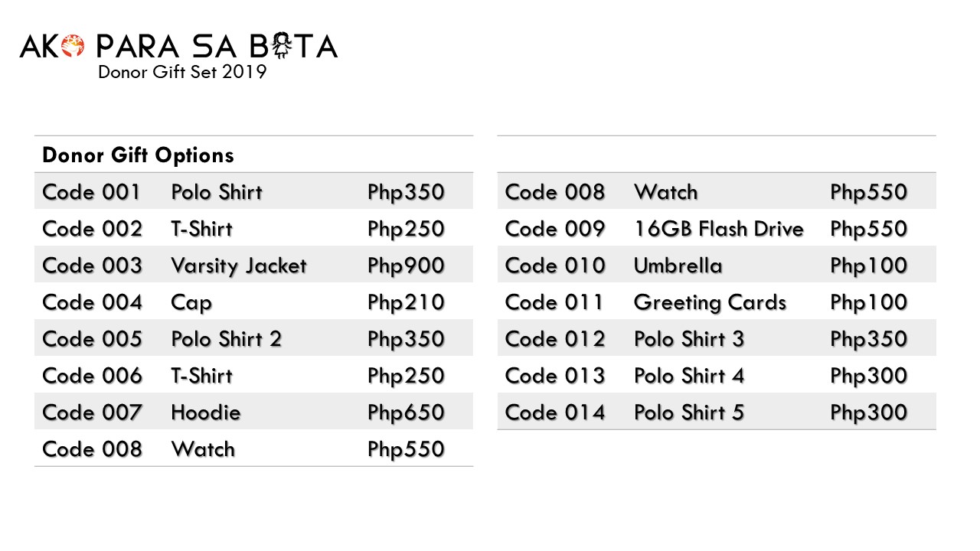
Task: Click the 'Code 014' cell
Action: pyautogui.click(x=555, y=412)
